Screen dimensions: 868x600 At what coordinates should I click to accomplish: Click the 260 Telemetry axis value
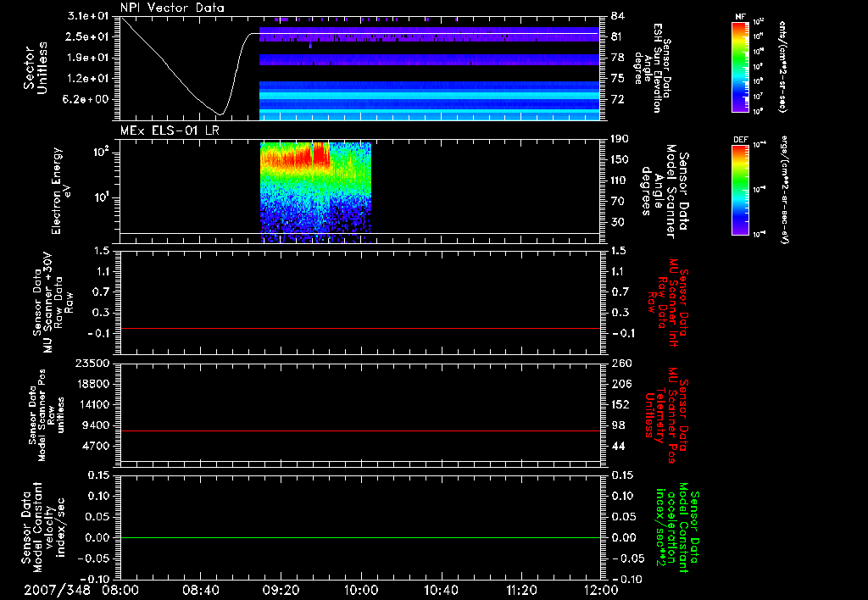[620, 364]
